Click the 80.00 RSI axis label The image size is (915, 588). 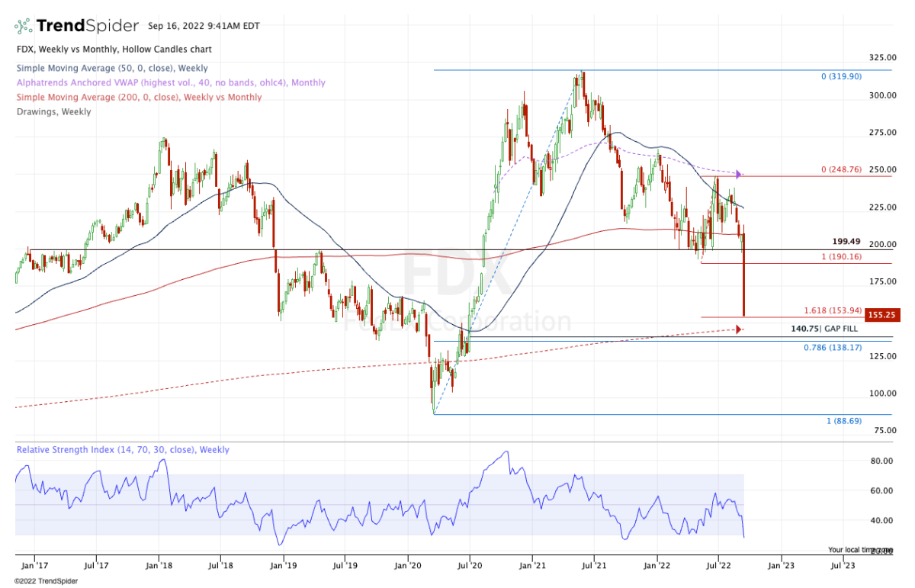pyautogui.click(x=884, y=461)
